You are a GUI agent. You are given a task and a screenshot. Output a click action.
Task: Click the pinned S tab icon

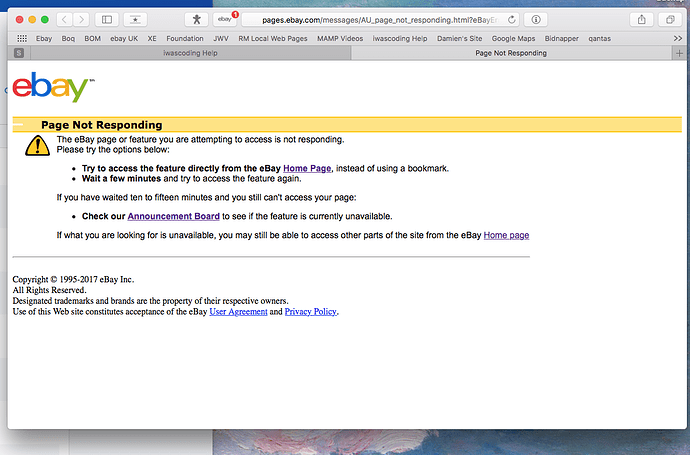tap(19, 53)
